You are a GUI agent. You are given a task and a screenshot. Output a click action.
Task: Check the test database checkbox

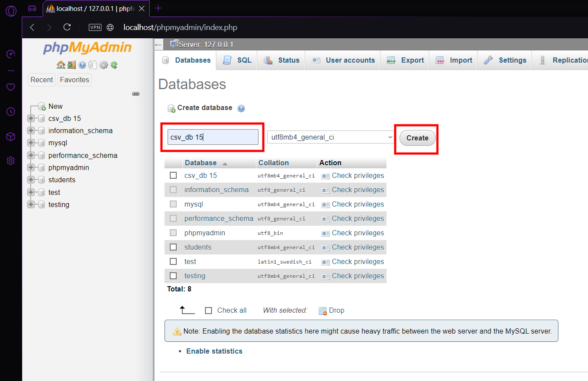173,261
